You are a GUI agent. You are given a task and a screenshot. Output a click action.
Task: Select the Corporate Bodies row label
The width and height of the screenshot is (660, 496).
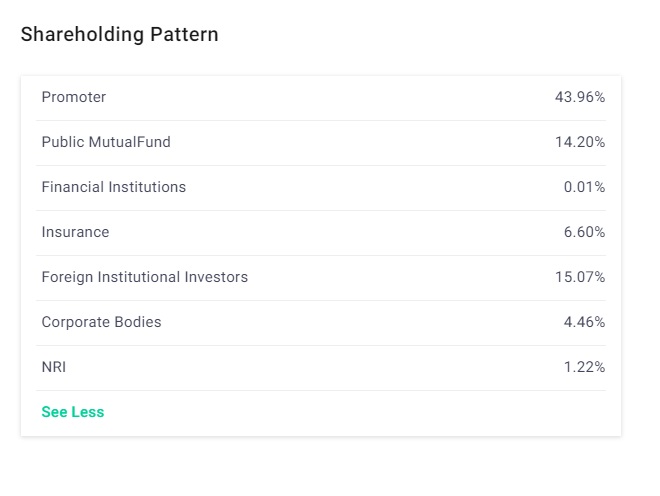(101, 322)
